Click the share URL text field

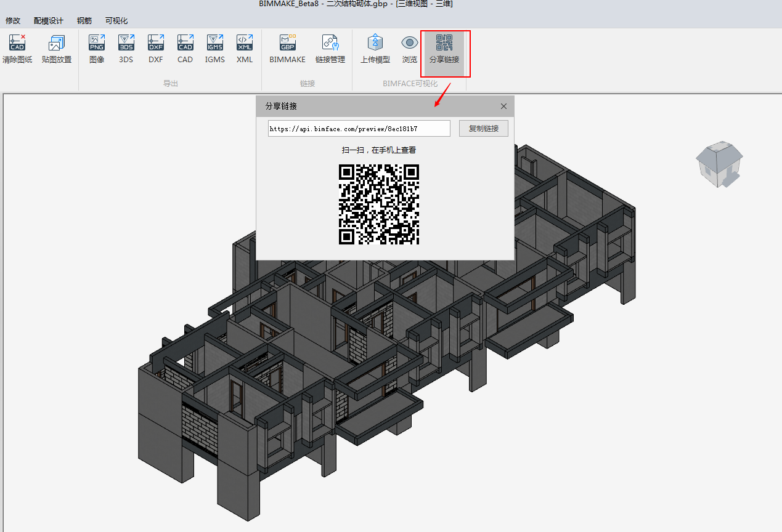pos(359,129)
